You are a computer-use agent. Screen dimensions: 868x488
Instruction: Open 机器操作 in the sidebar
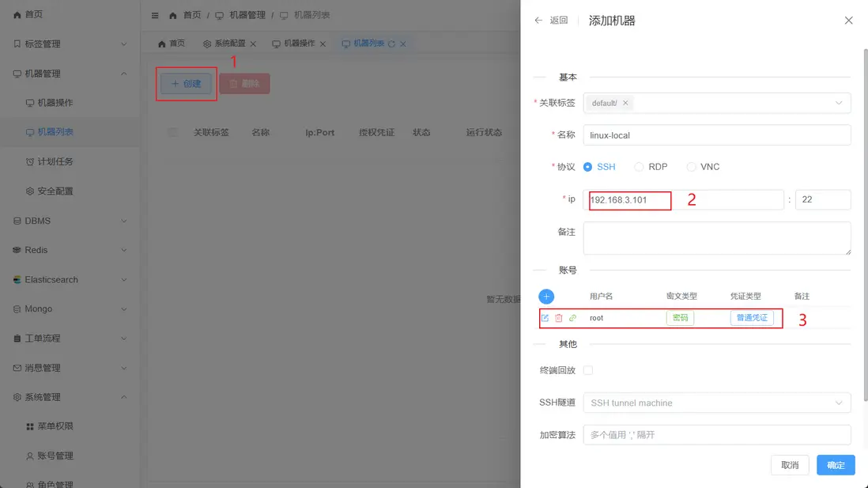(70, 103)
